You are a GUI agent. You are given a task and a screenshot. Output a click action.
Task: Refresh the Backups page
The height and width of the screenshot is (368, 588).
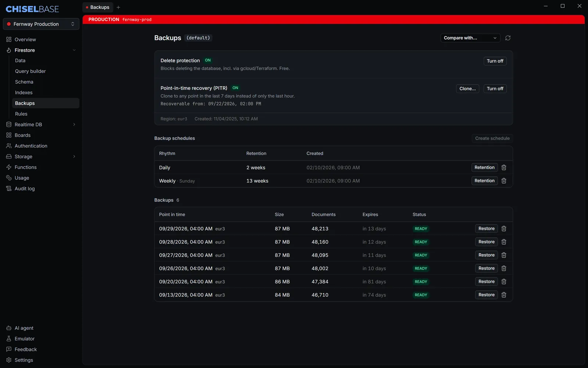pyautogui.click(x=508, y=38)
